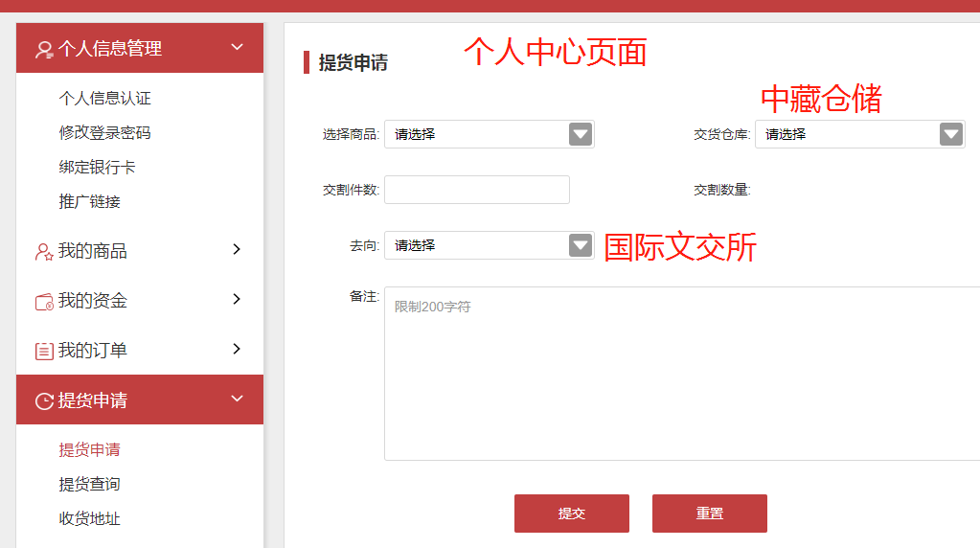980x548 pixels.
Task: Collapse the 个人信息管理 section chevron
Action: 237,47
